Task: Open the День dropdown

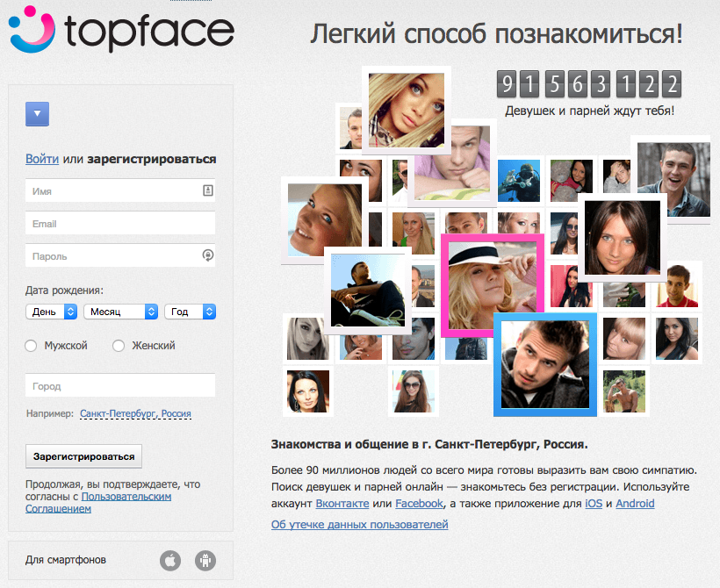Action: (x=52, y=312)
